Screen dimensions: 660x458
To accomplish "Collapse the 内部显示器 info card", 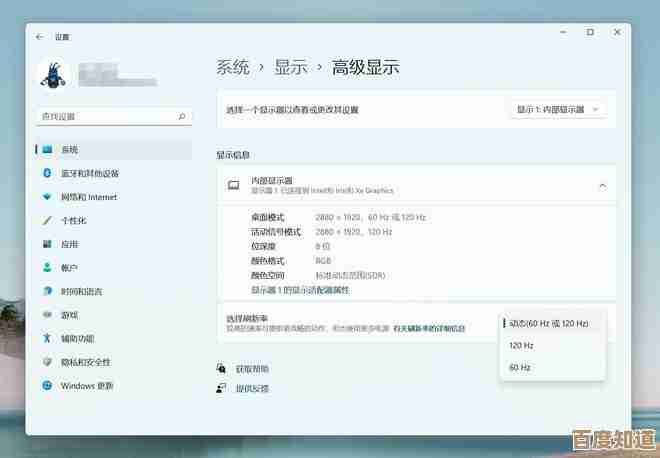I will tap(603, 186).
